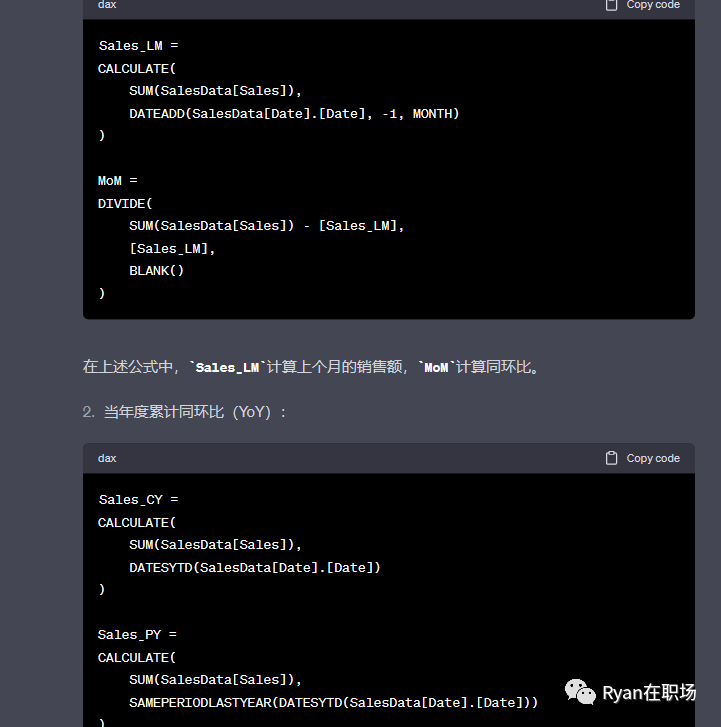The height and width of the screenshot is (727, 721).
Task: Click the "Sales_LM =" line in the code
Action: click(138, 46)
